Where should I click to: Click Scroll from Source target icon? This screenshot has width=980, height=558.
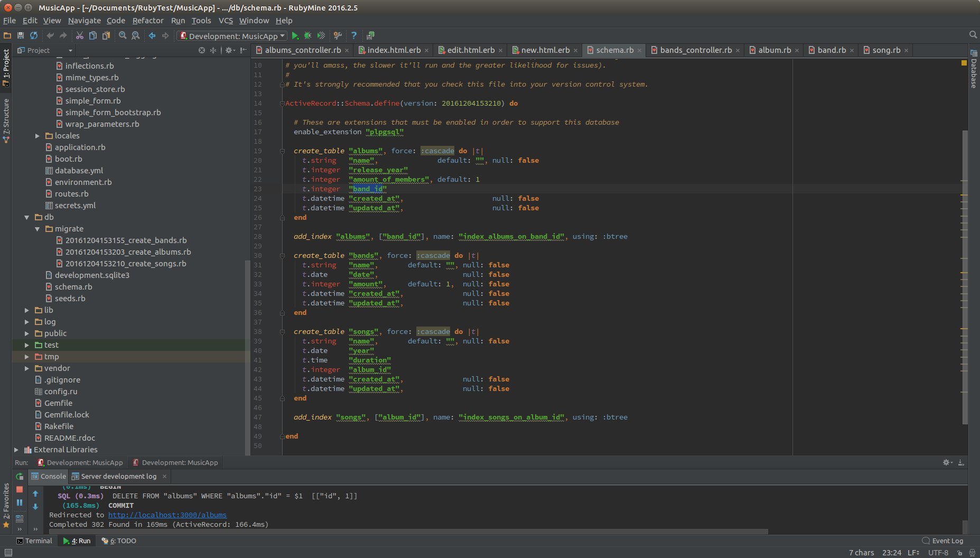201,50
